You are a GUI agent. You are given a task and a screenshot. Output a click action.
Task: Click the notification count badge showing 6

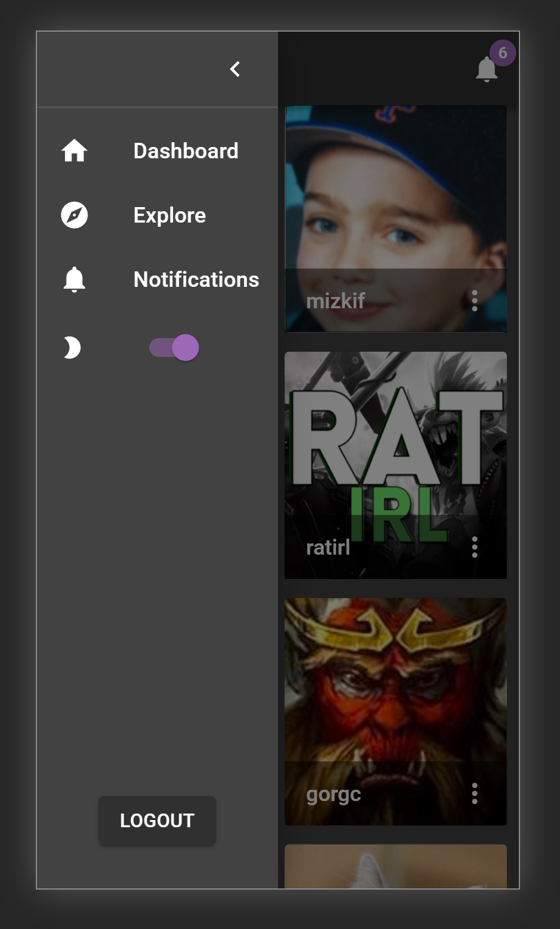click(503, 53)
